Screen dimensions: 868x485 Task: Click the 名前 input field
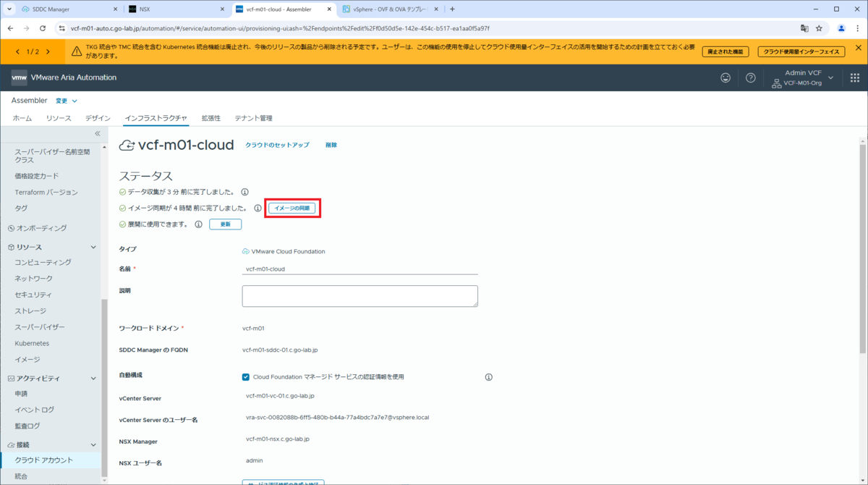coord(360,269)
